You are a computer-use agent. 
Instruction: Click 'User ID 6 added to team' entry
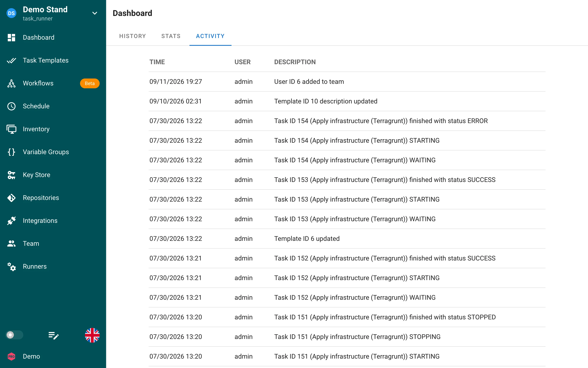coord(309,82)
